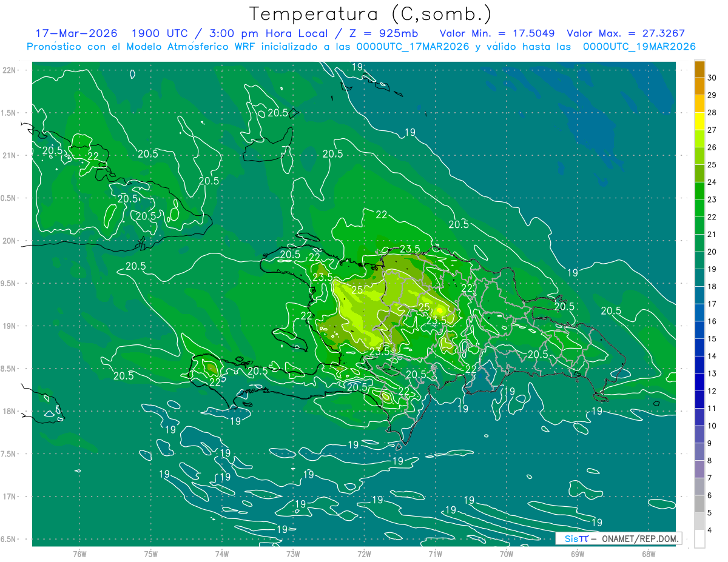Click the '76W' longitude axis label

click(x=79, y=554)
